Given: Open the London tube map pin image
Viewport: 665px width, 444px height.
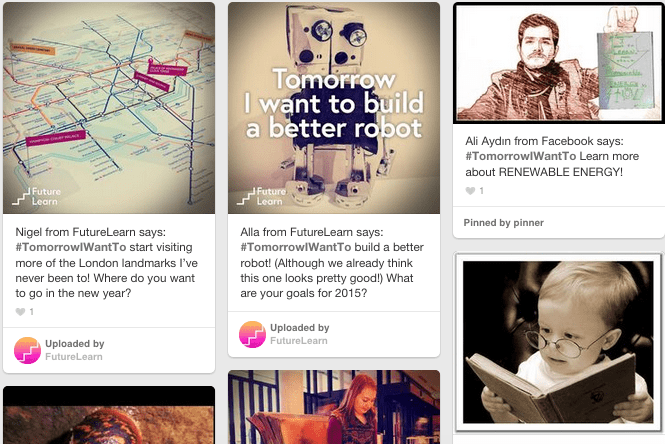Looking at the screenshot, I should tap(109, 100).
